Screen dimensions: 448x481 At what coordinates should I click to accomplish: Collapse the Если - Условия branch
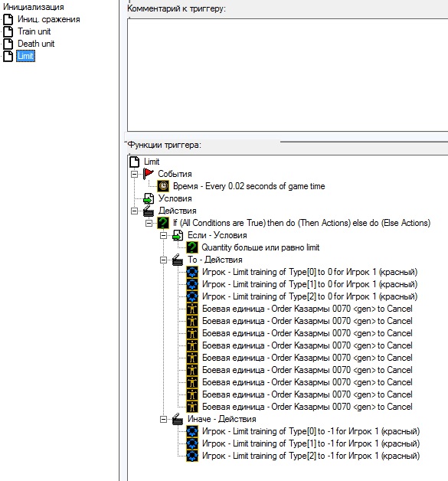[163, 235]
